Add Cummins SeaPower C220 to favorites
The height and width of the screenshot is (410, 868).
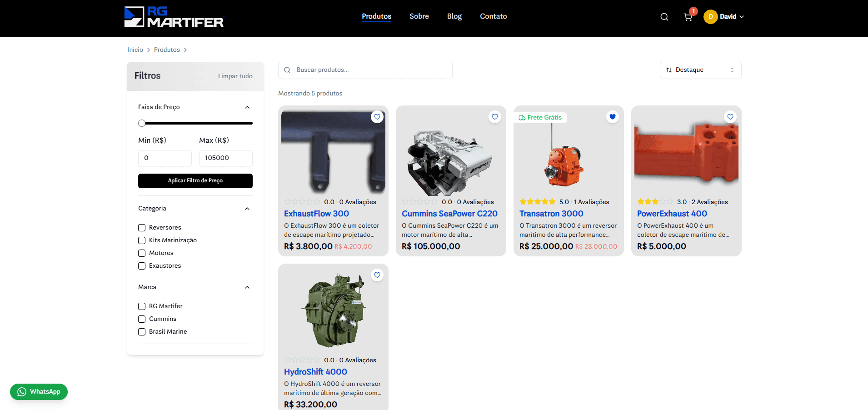[494, 117]
